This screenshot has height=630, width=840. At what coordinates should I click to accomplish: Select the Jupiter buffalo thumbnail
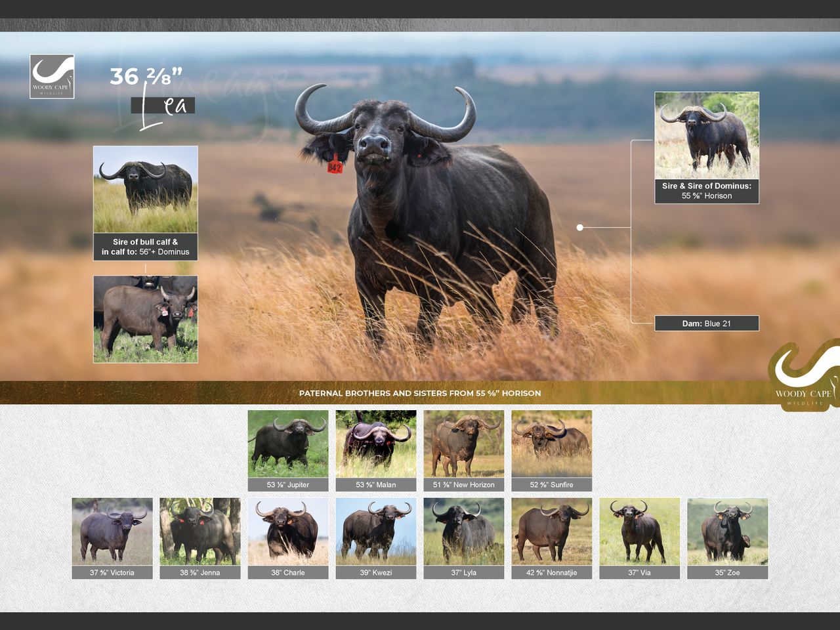pyautogui.click(x=287, y=444)
